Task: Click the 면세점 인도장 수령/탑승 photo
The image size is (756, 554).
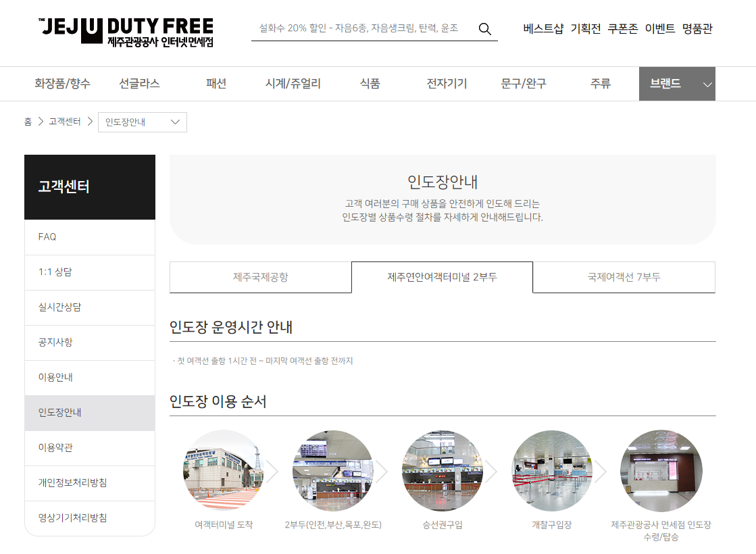Action: coord(661,471)
